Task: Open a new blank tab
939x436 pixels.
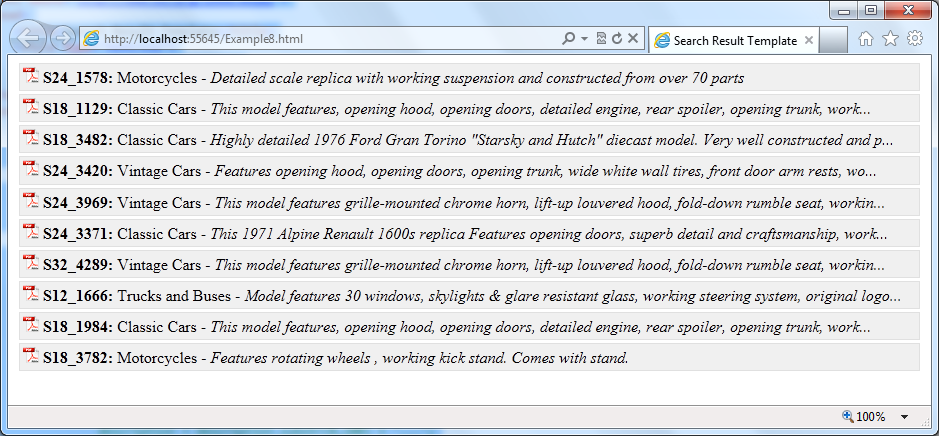Action: click(x=832, y=41)
